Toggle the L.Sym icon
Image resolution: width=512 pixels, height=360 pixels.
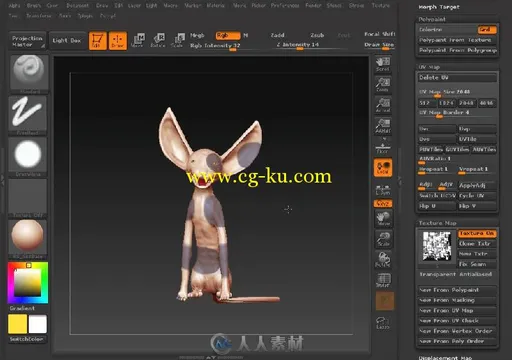click(383, 189)
